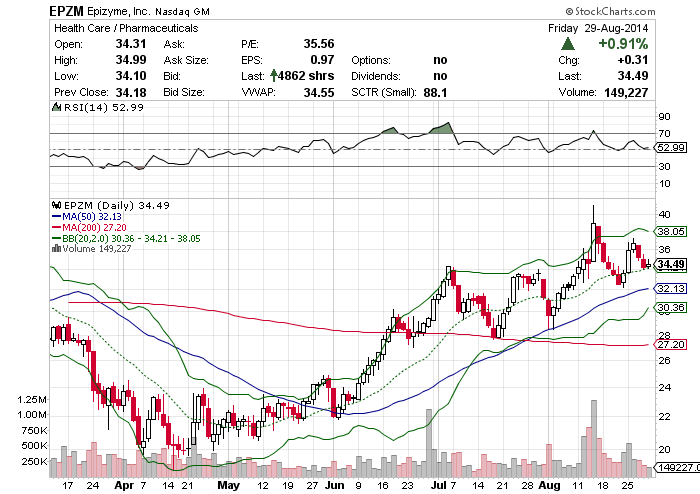
Task: Click the 40 price axis label
Action: coord(664,214)
